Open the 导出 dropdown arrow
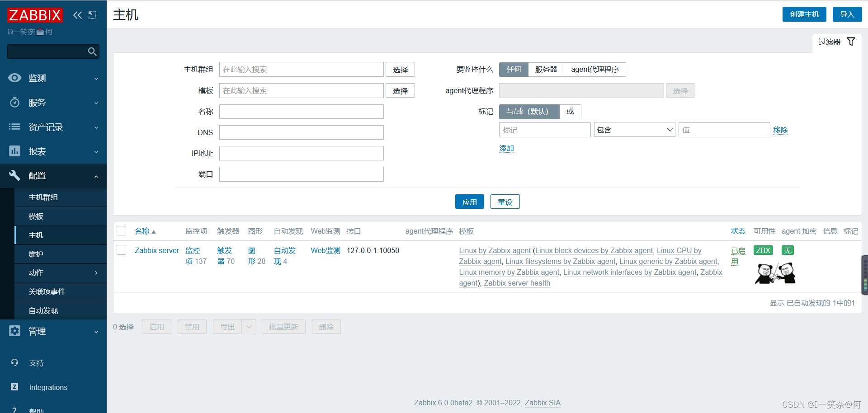 (x=249, y=327)
